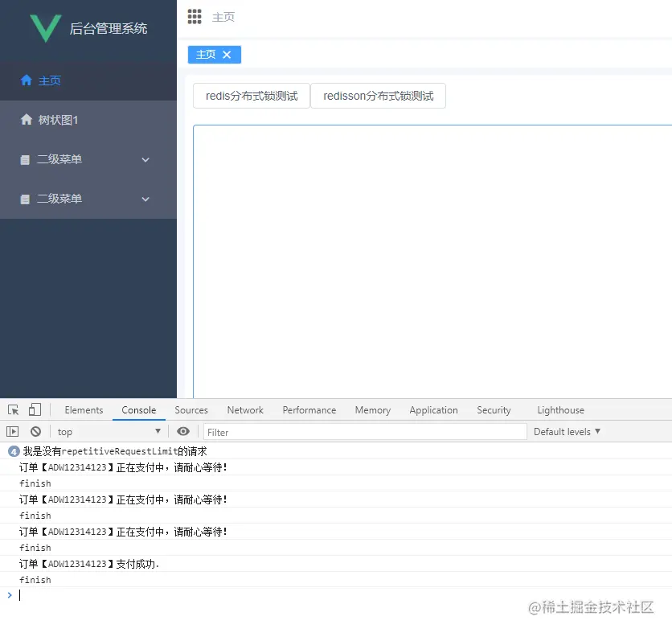Clear console with the ban icon
The image size is (672, 633).
[x=35, y=431]
